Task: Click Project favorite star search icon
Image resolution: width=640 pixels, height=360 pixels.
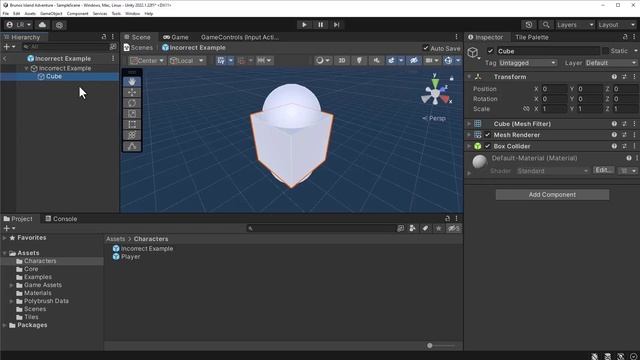Action: click(438, 229)
